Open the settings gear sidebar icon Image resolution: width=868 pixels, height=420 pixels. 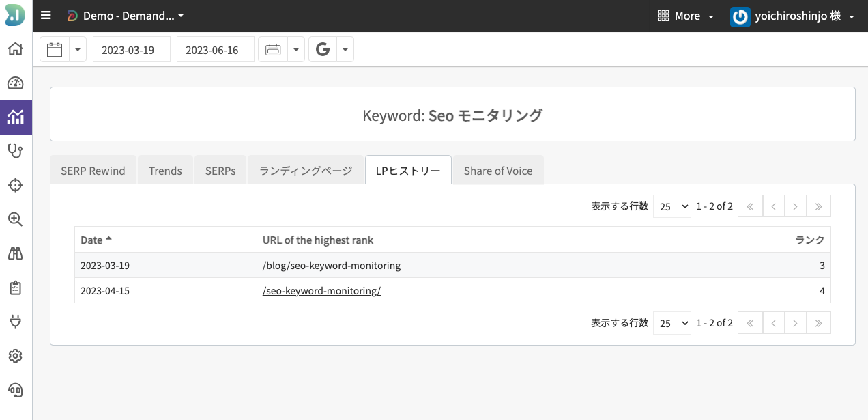coord(15,356)
